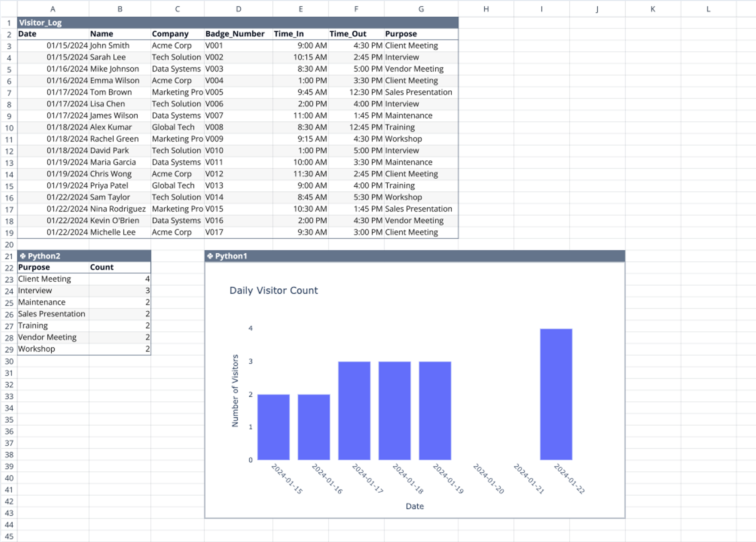This screenshot has height=542, width=756.
Task: Select the Python2 Count header cell
Action: [120, 267]
